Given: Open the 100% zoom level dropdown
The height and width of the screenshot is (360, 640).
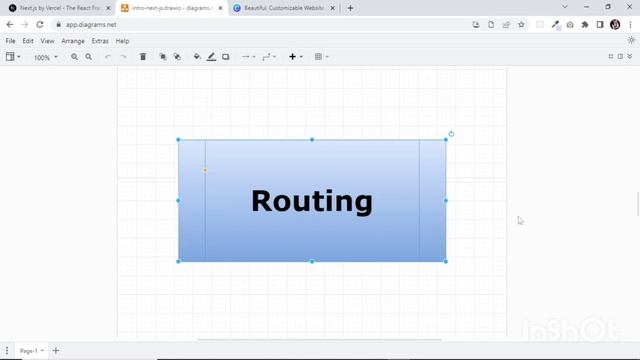Looking at the screenshot, I should pos(45,57).
